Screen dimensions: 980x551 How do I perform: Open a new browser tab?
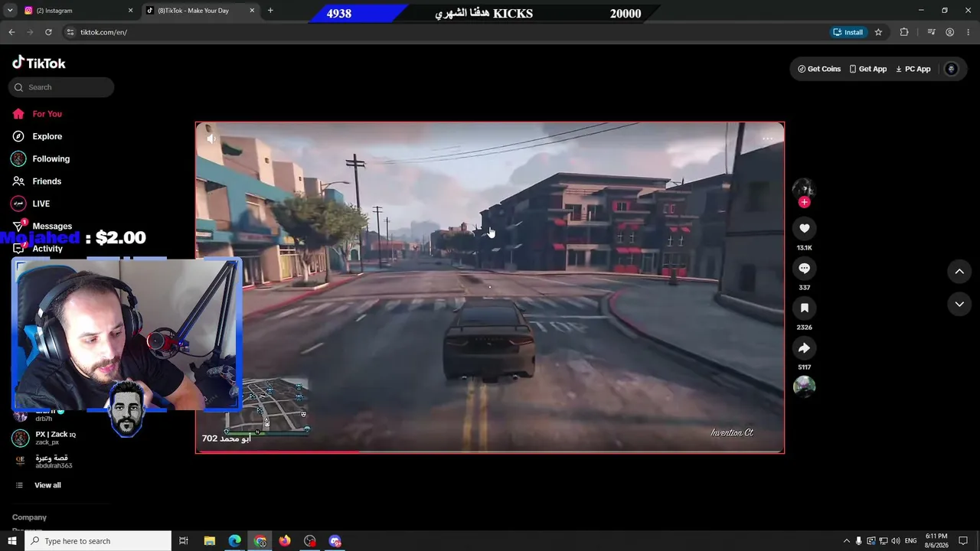[x=270, y=11]
